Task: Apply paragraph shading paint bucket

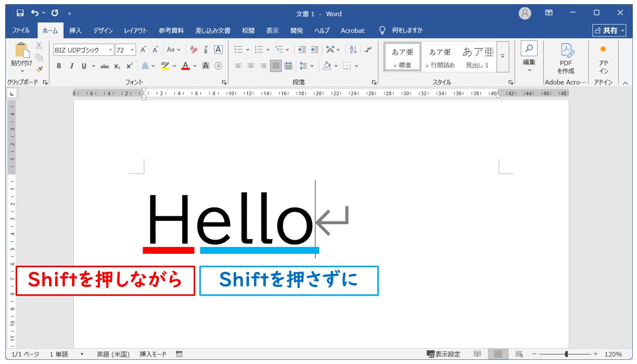Action: pyautogui.click(x=326, y=66)
